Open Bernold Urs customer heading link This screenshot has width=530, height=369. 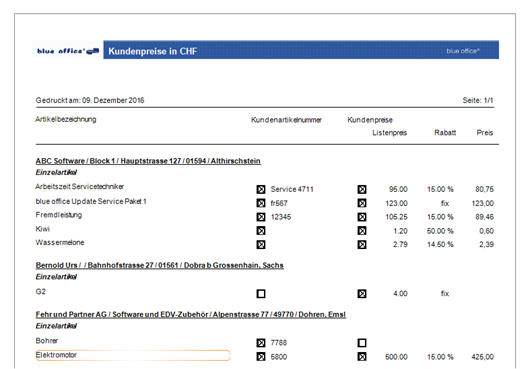(x=160, y=265)
